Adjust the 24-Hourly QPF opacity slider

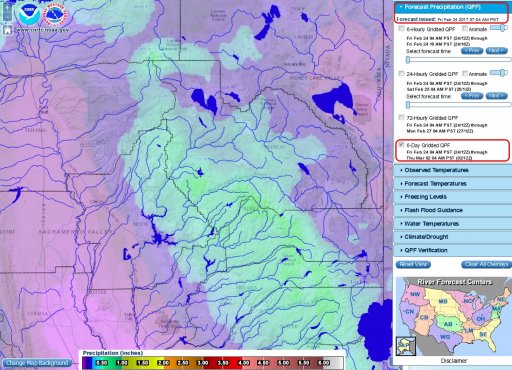pos(499,73)
